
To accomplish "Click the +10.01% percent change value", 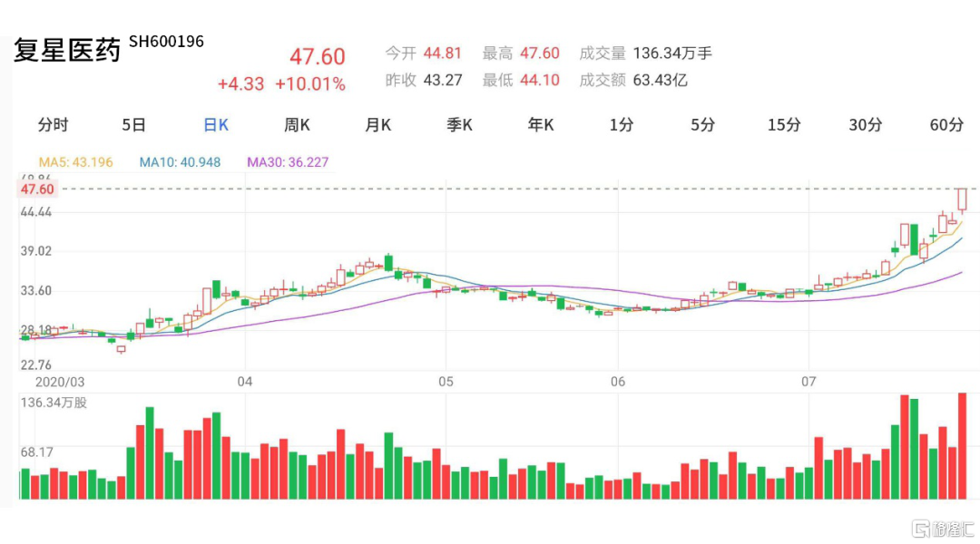I will click(310, 83).
